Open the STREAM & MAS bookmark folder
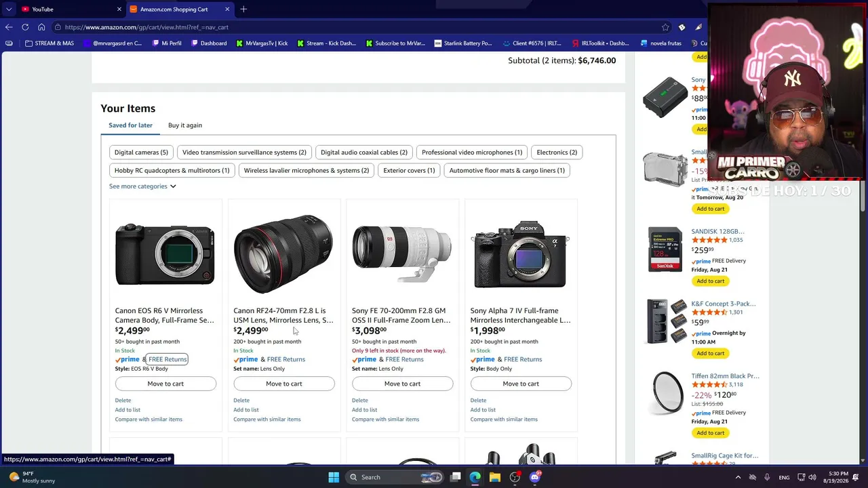The image size is (868, 488). [49, 43]
